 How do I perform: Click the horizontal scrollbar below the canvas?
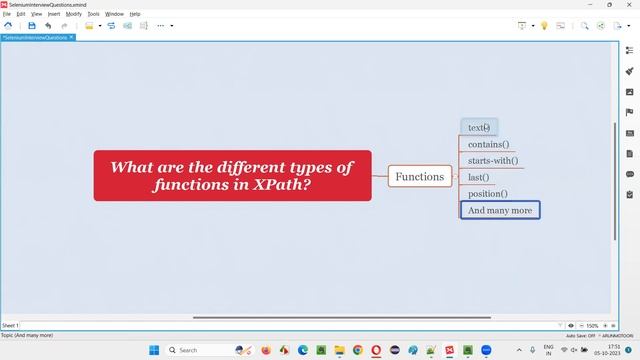click(342, 317)
